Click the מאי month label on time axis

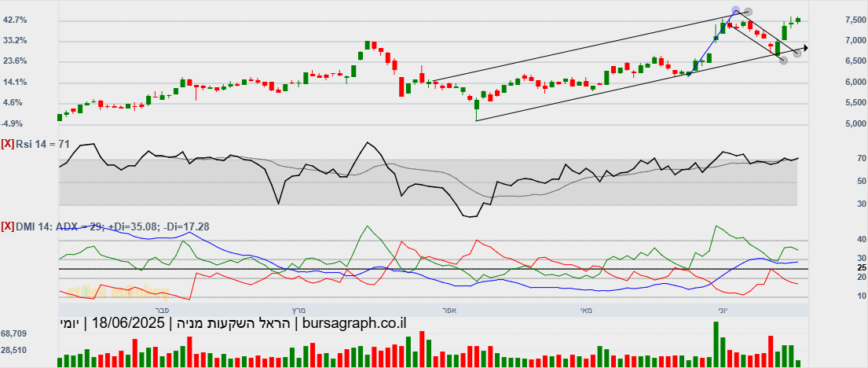point(586,311)
